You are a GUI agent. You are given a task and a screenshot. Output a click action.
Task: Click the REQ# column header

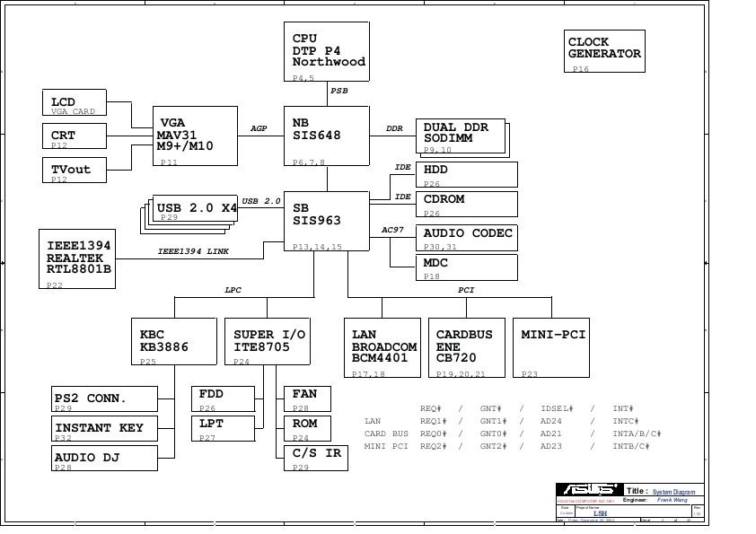[431, 408]
